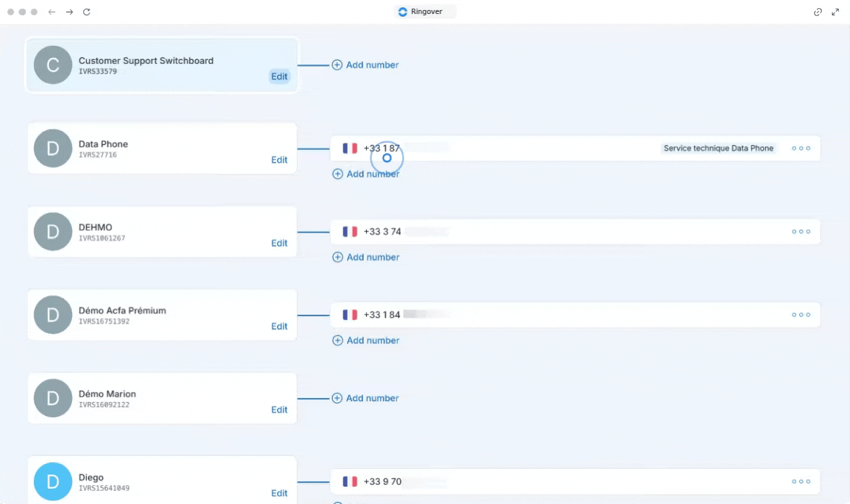
Task: Edit the Démo Marion IVR
Action: [x=280, y=410]
